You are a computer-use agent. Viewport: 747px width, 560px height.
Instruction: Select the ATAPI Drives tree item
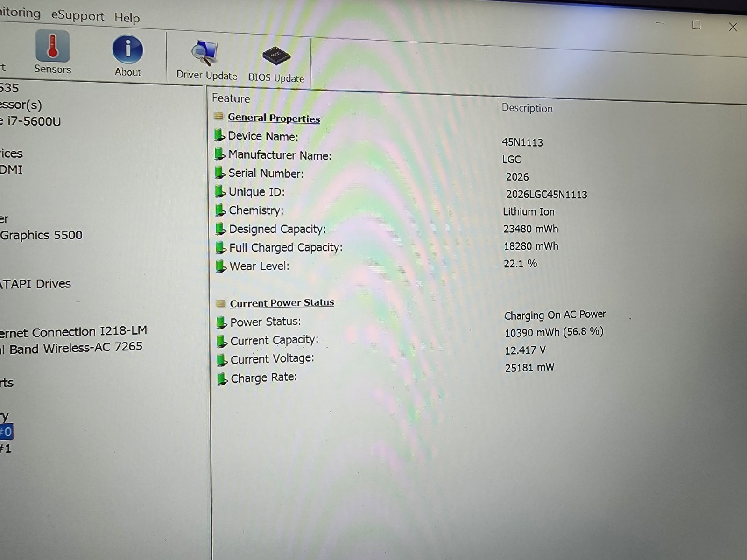tap(35, 284)
